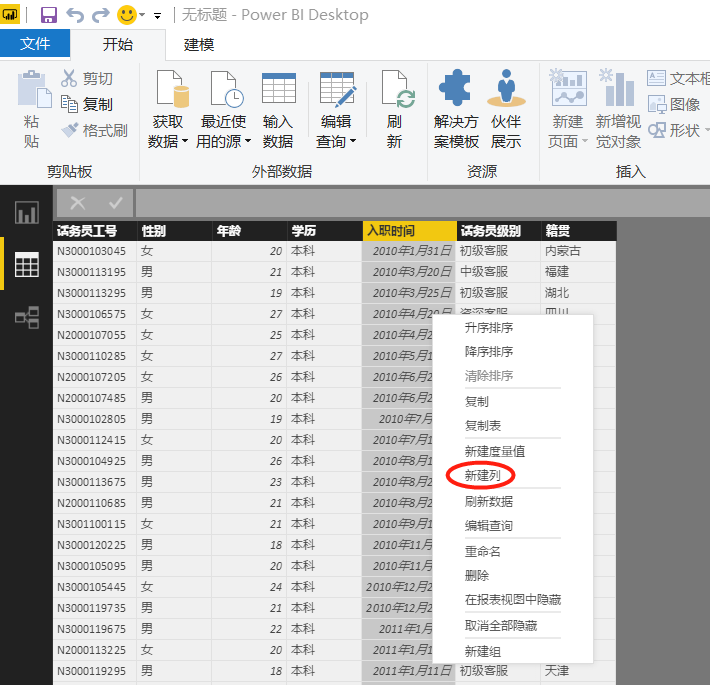
Task: Open the smiley feedback dropdown arrow
Action: [142, 15]
